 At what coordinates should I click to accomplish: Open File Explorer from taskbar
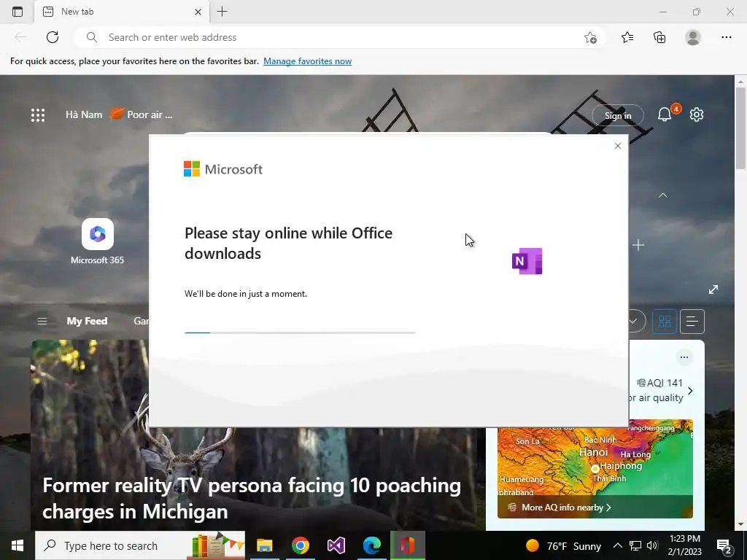(264, 545)
